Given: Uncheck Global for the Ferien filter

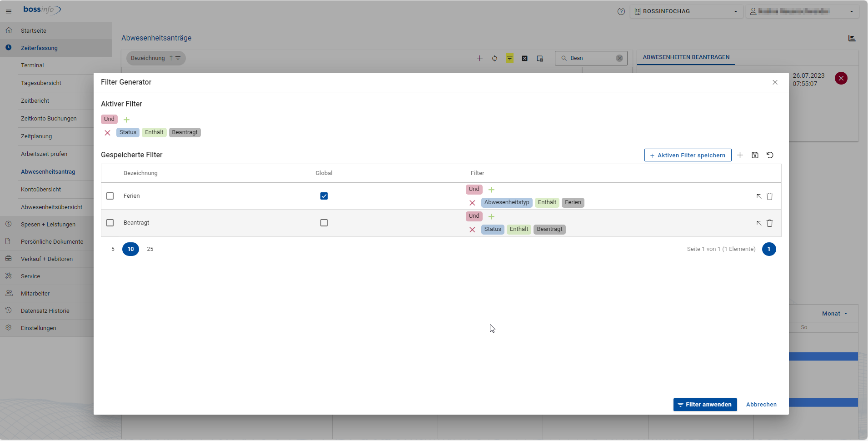Looking at the screenshot, I should point(324,196).
